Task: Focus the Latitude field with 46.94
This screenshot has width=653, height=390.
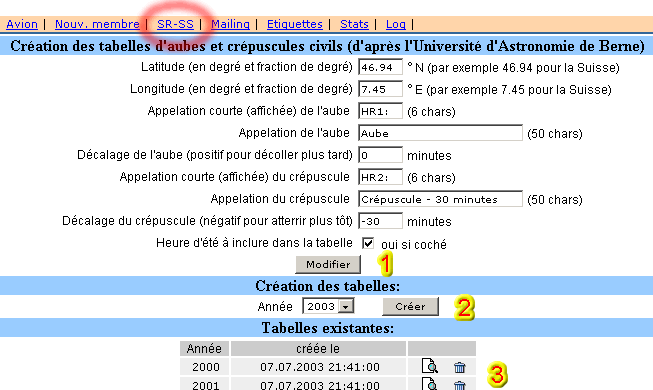Action: [380, 67]
